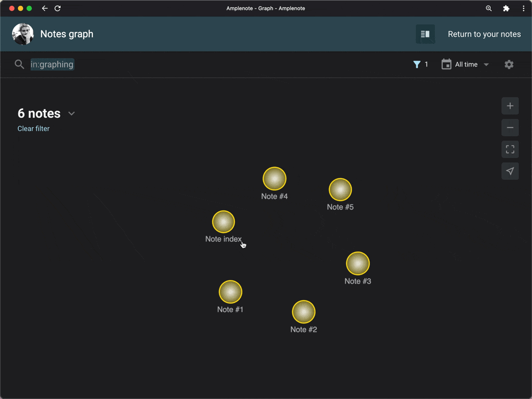Click the Notes graph heading
Image resolution: width=532 pixels, height=399 pixels.
tap(67, 34)
